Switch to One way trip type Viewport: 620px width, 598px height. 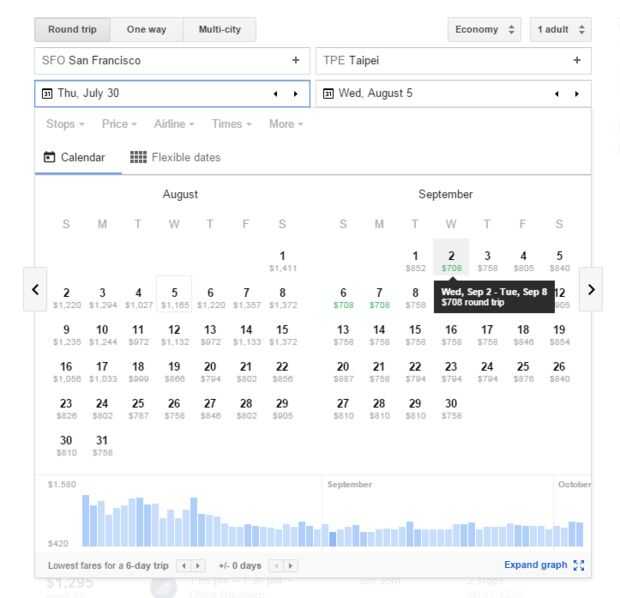point(147,29)
